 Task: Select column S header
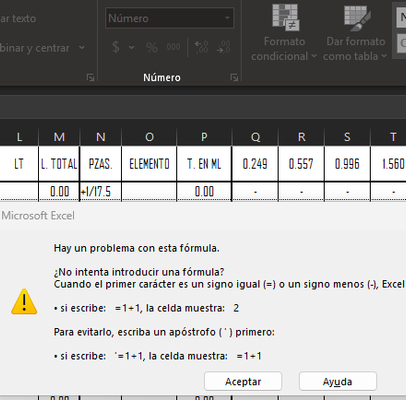point(347,137)
